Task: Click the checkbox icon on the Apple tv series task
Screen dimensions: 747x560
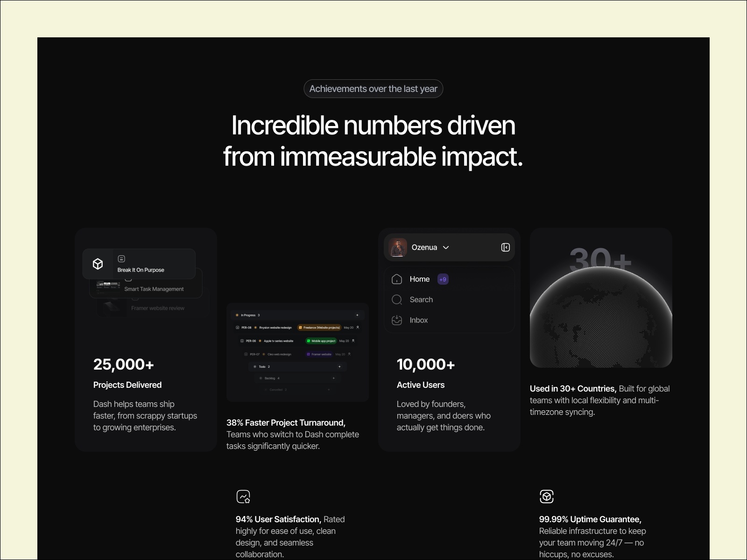Action: click(x=242, y=341)
